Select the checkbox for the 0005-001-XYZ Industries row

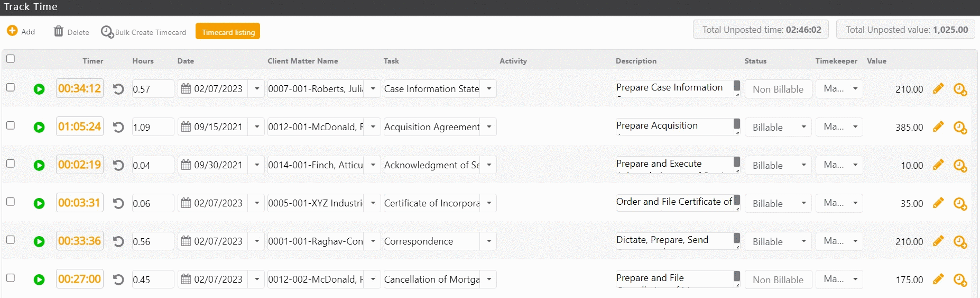pyautogui.click(x=11, y=202)
